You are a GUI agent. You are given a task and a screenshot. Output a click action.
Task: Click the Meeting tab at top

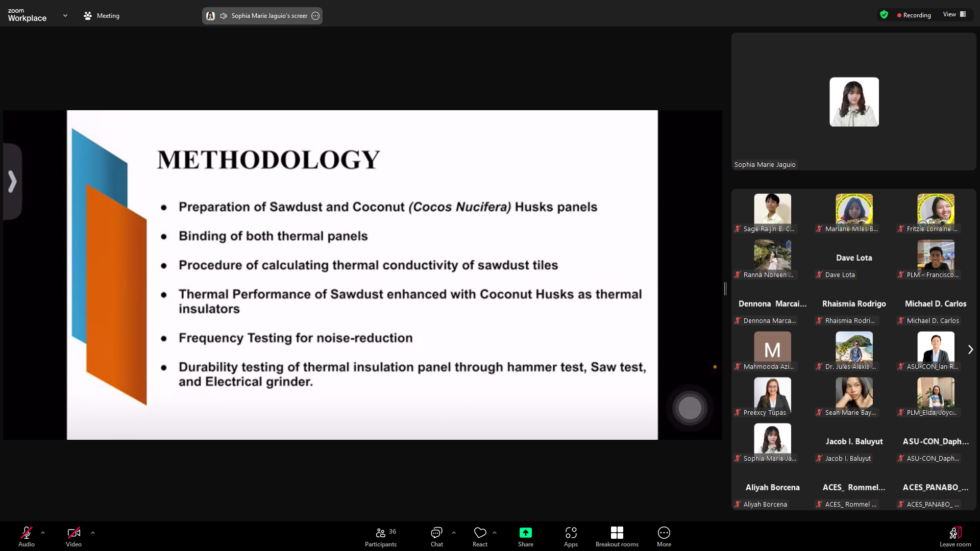click(x=102, y=16)
